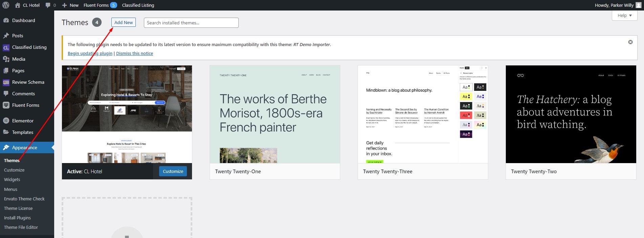Click the themes count badge 4
Viewport: 644px width, 238px height.
click(97, 22)
